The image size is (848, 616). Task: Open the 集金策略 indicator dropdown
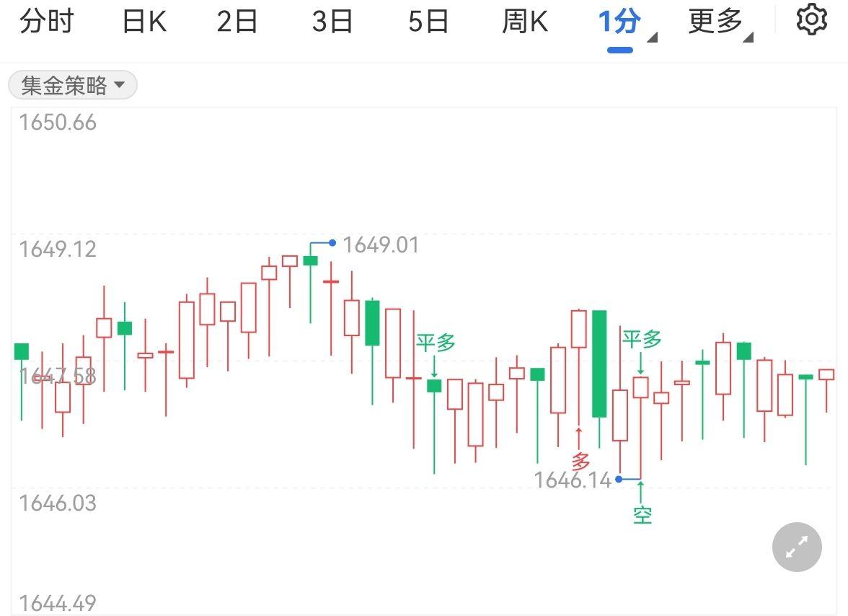(72, 86)
